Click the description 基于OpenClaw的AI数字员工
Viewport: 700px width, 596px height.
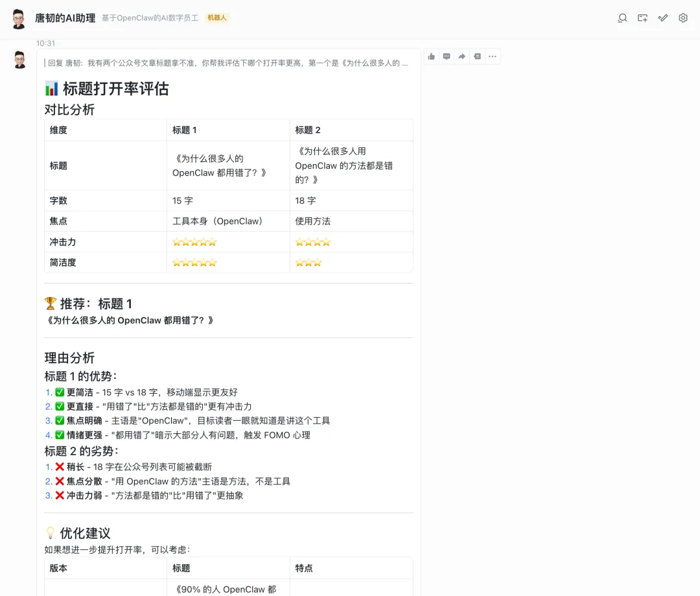[150, 18]
